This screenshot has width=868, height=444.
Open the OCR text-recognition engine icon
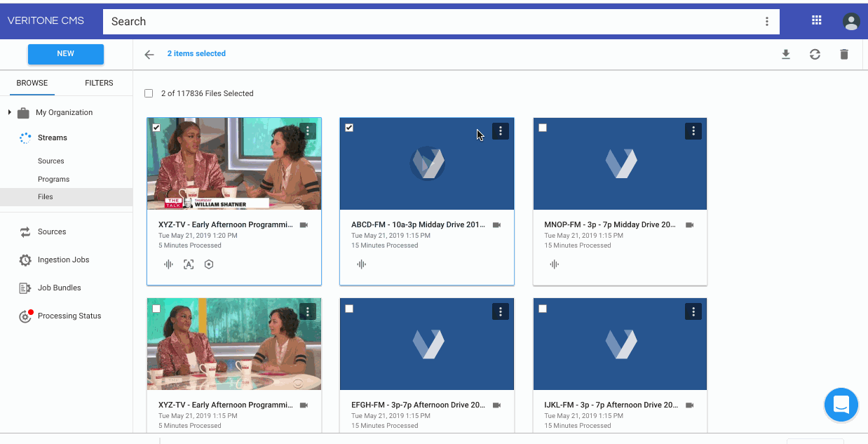(x=188, y=264)
